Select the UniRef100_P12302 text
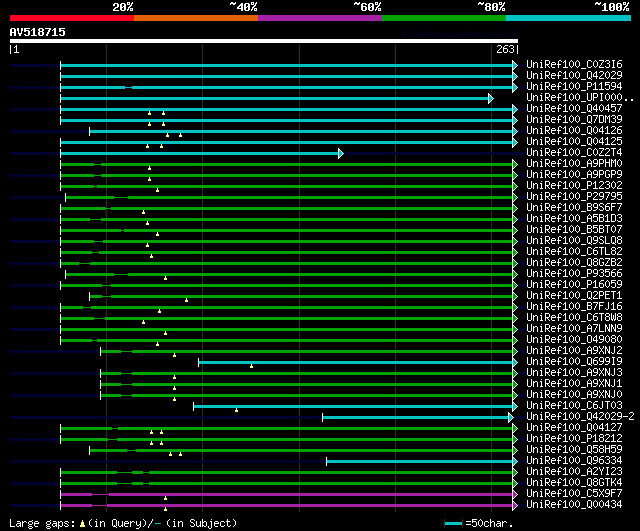The height and width of the screenshot is (531, 640). 574,186
